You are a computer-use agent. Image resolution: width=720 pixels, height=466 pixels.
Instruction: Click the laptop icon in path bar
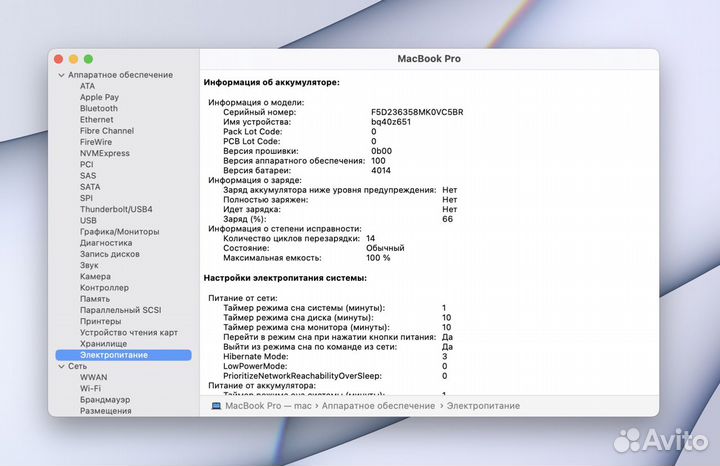click(216, 406)
